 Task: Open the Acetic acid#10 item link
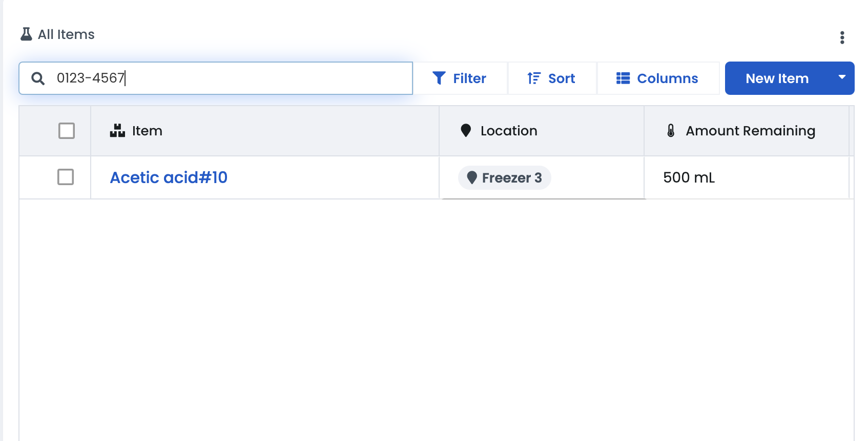(x=169, y=177)
